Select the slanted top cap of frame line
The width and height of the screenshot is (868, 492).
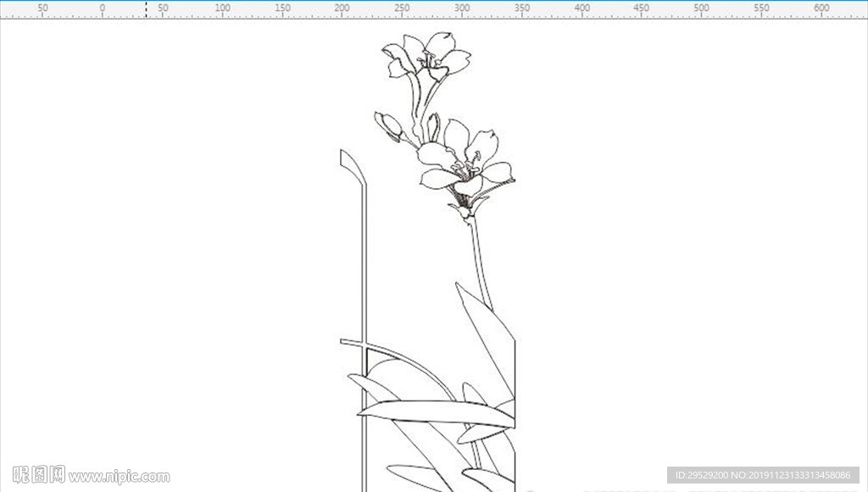353,167
